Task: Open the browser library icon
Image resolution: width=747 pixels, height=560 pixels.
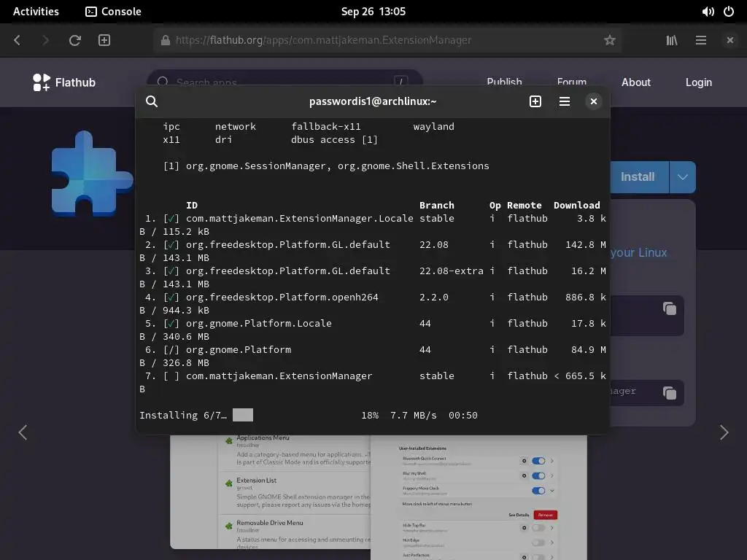Action: (x=672, y=40)
